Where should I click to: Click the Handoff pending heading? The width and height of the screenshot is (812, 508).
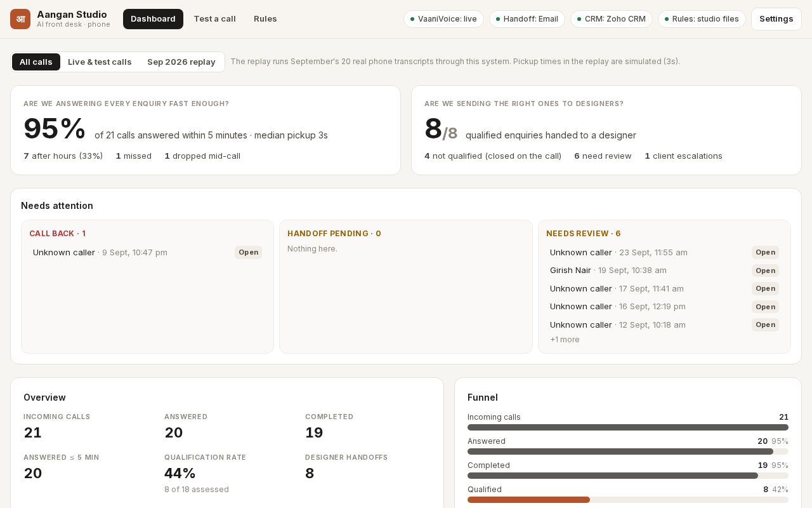(x=334, y=234)
